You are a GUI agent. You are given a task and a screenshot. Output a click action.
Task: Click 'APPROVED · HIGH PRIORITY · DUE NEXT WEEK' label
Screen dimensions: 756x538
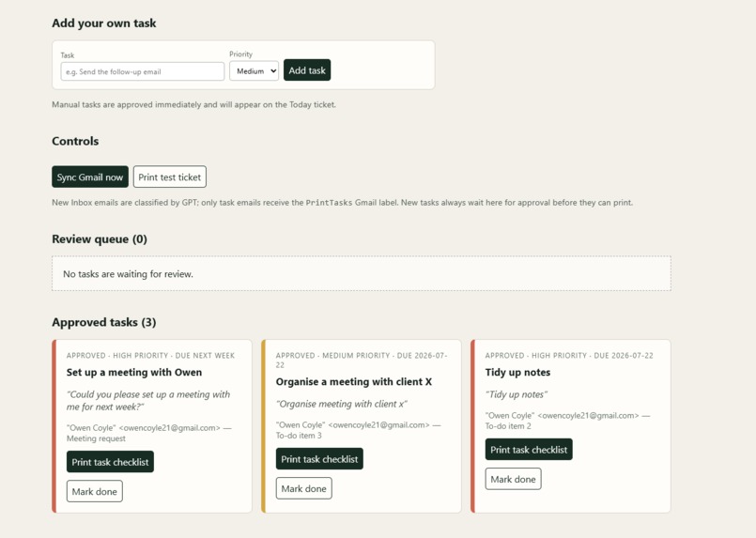(x=150, y=355)
